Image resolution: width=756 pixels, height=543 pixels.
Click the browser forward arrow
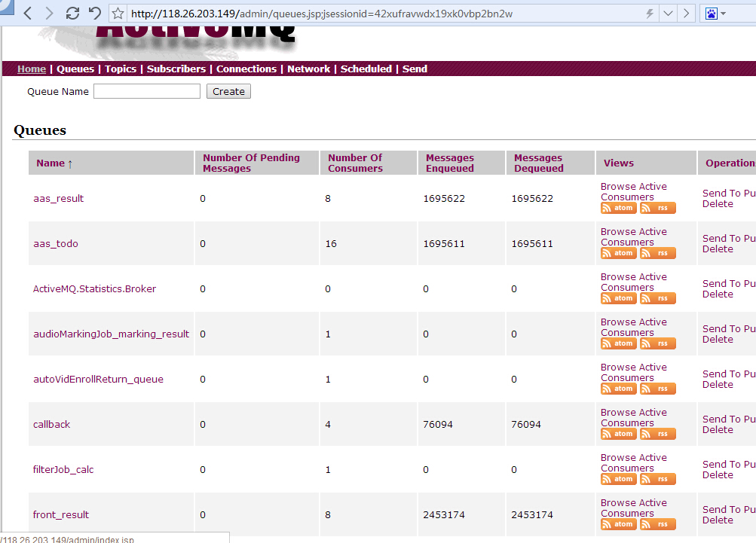[49, 14]
